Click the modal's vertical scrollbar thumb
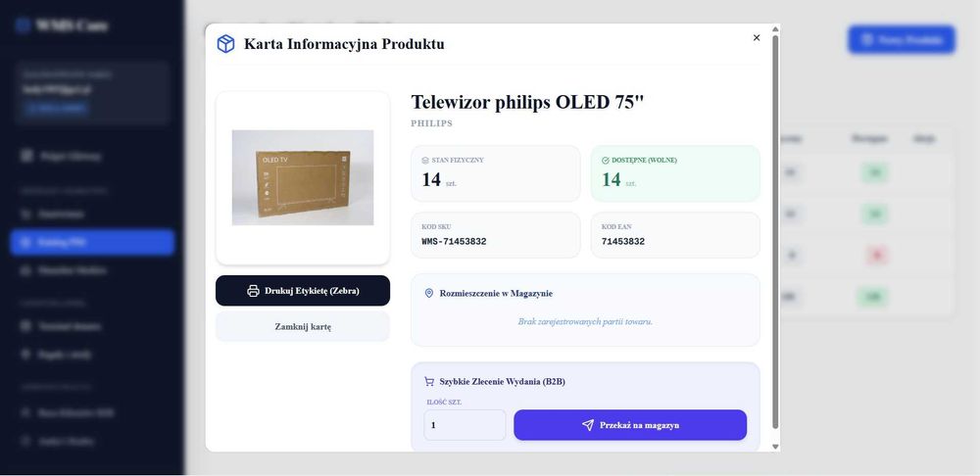Image resolution: width=980 pixels, height=476 pixels. [x=775, y=231]
